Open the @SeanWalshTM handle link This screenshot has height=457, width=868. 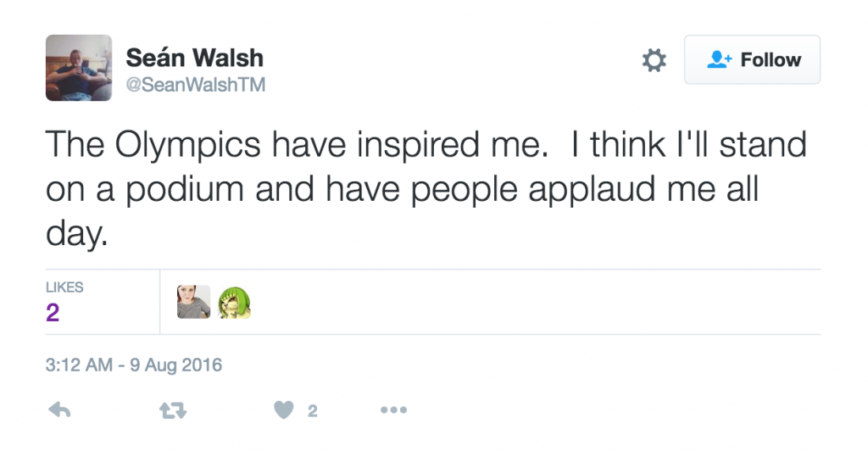(196, 85)
